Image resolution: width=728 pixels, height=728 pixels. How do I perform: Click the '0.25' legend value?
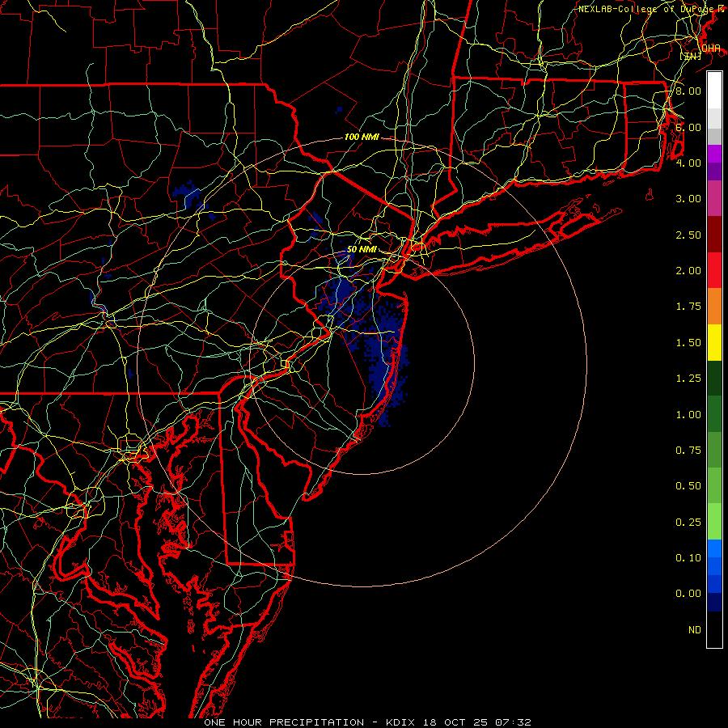[x=688, y=523]
